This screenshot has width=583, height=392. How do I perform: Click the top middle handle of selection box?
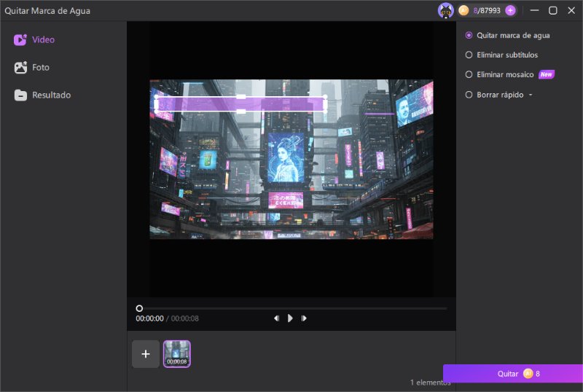tap(241, 97)
